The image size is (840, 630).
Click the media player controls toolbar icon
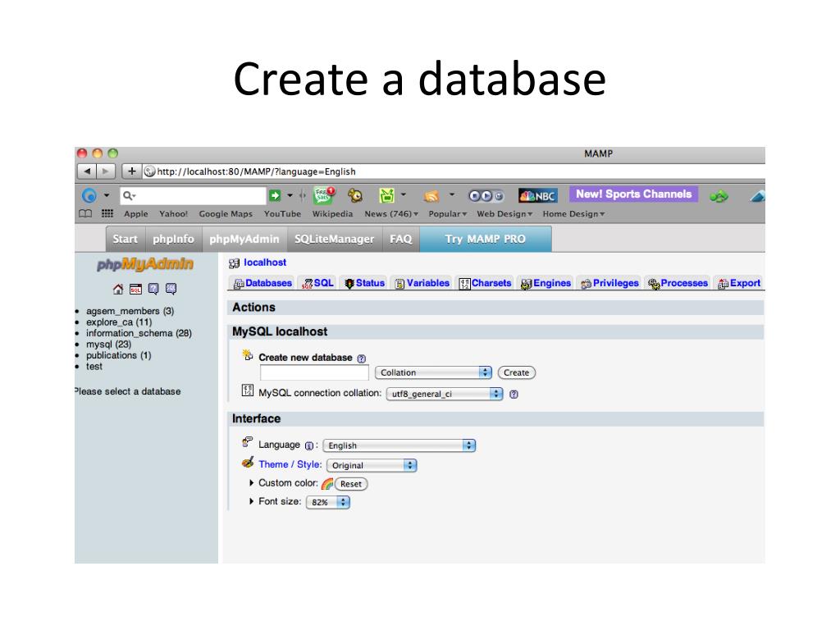coord(486,196)
